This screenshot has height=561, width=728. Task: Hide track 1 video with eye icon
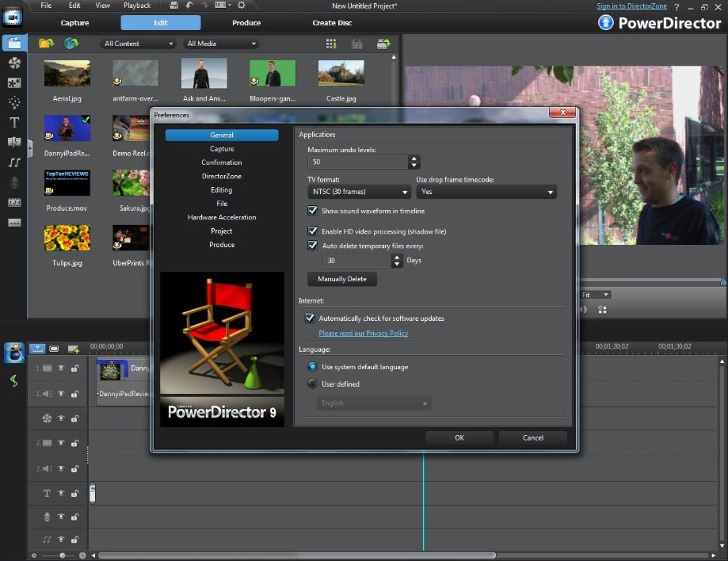[x=61, y=368]
